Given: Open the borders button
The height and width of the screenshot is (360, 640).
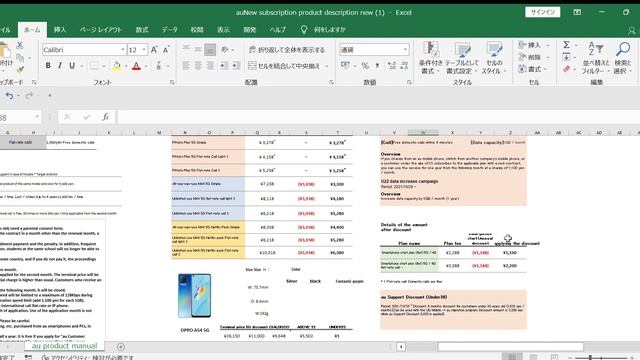Looking at the screenshot, I should [94, 65].
